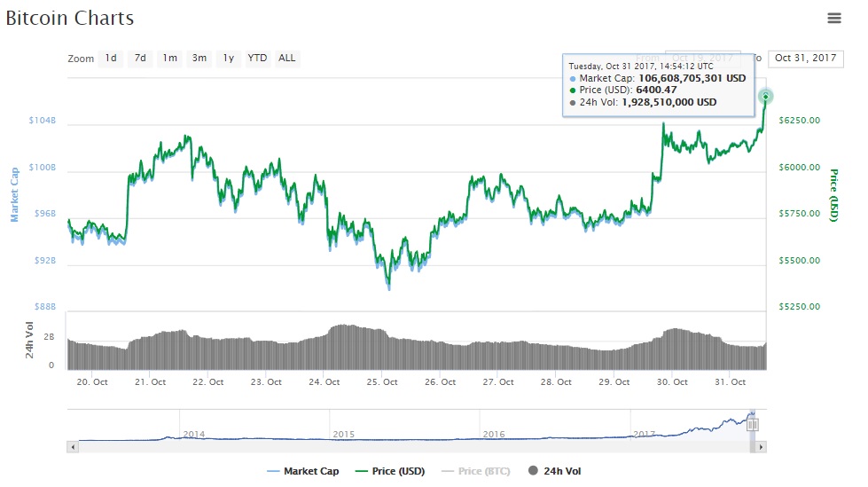Set zoom to 1d
Image resolution: width=868 pixels, height=487 pixels.
click(x=111, y=59)
